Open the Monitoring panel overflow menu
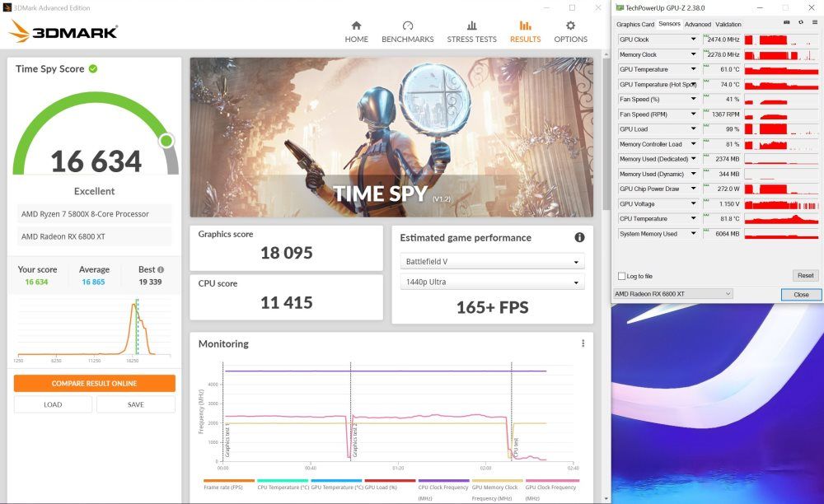This screenshot has height=504, width=824. click(x=584, y=344)
